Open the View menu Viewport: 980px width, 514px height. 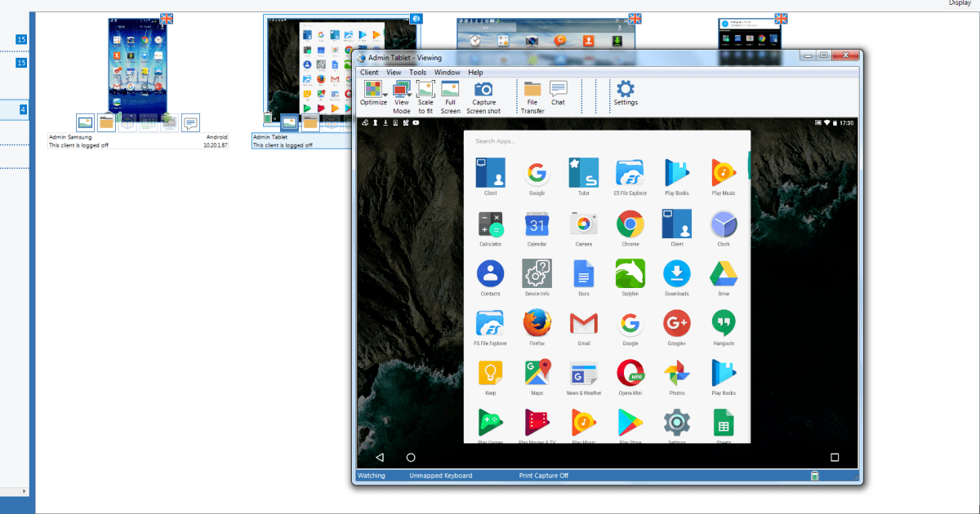394,73
